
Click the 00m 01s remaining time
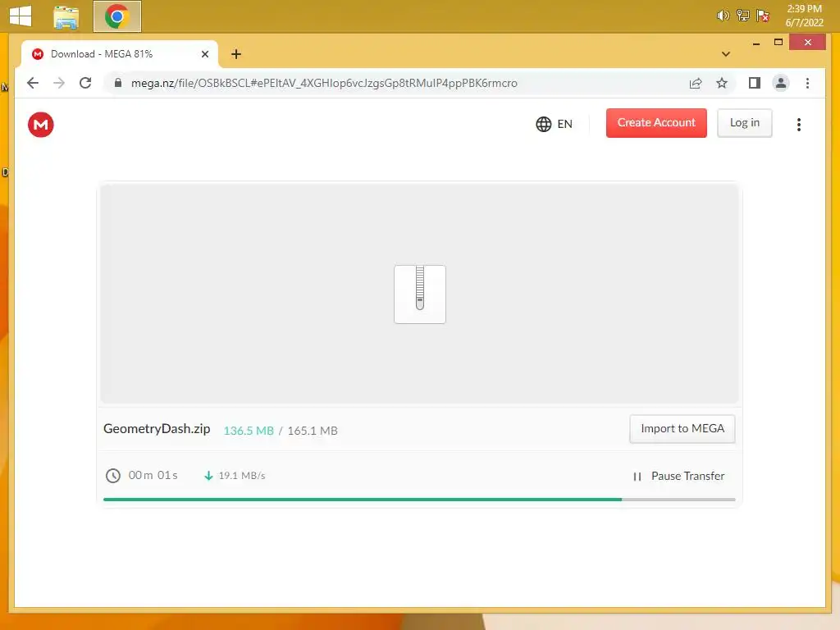pyautogui.click(x=153, y=475)
